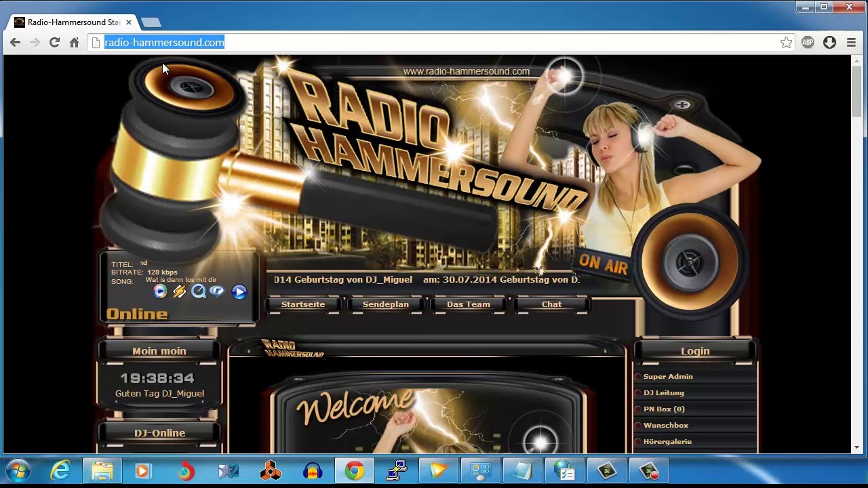Open the control panel taskbar icon
Viewport: 868px width, 488px height.
481,471
